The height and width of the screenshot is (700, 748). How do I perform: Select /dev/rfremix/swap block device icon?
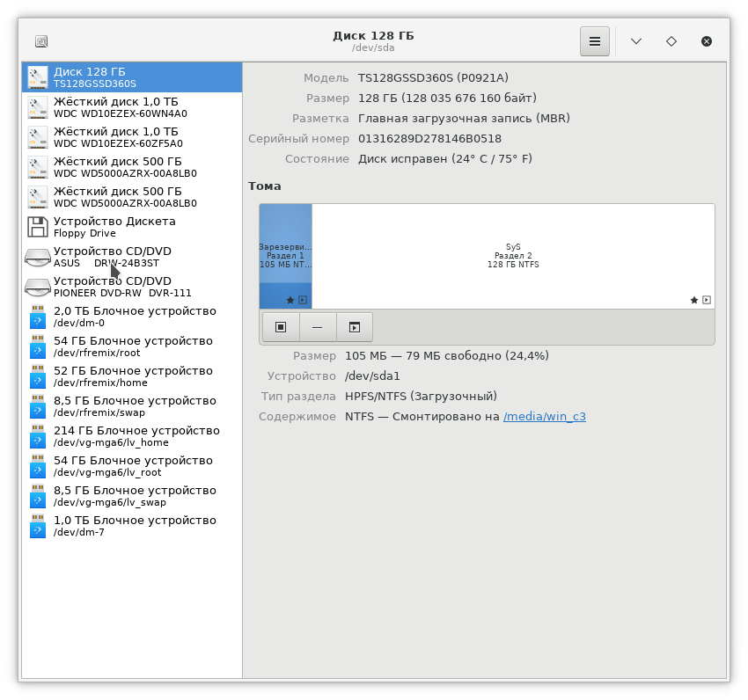click(38, 406)
